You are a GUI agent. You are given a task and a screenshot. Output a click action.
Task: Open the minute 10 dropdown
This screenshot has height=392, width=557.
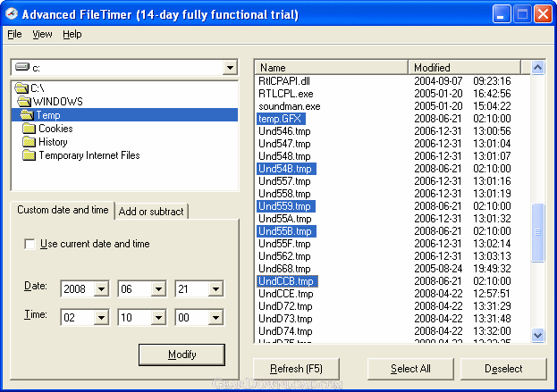[158, 317]
